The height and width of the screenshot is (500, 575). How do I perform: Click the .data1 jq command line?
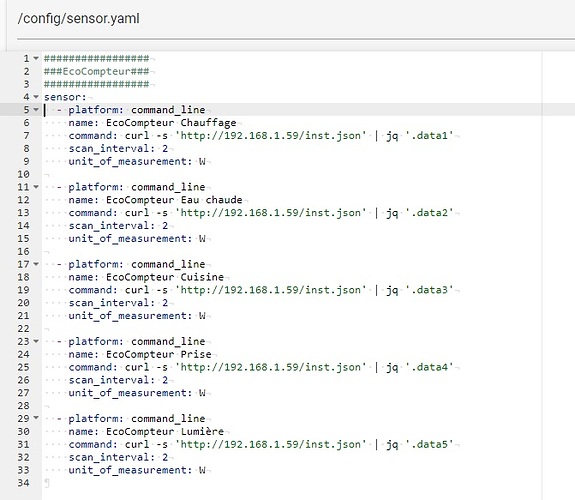261,136
